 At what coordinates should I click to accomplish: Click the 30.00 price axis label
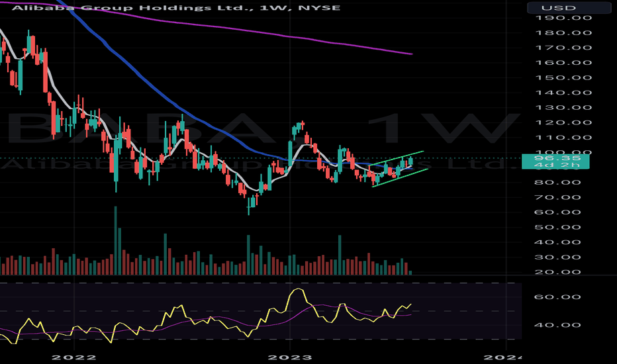[557, 257]
